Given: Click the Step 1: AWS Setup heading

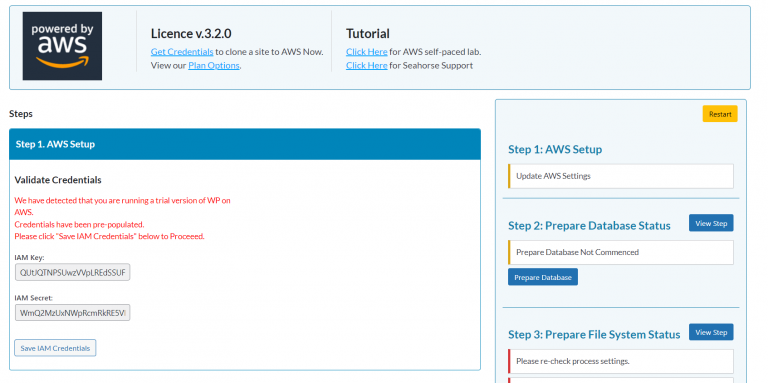Looking at the screenshot, I should click(x=555, y=149).
